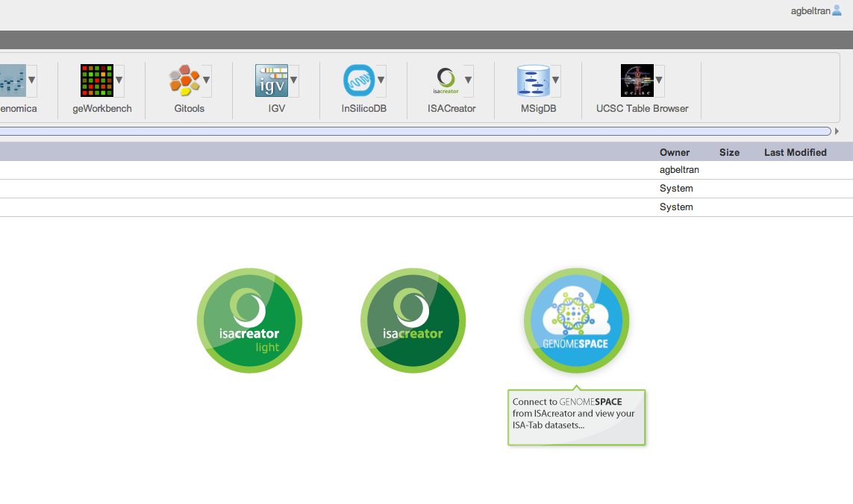Screen dimensions: 853x504
Task: Click the GenomeSpace connection tooltip text
Action: 573,413
